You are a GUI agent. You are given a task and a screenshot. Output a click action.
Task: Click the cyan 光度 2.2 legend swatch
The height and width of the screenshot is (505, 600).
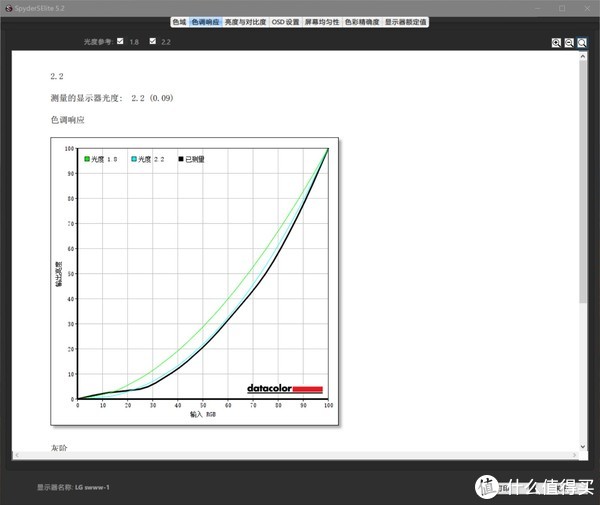(134, 159)
